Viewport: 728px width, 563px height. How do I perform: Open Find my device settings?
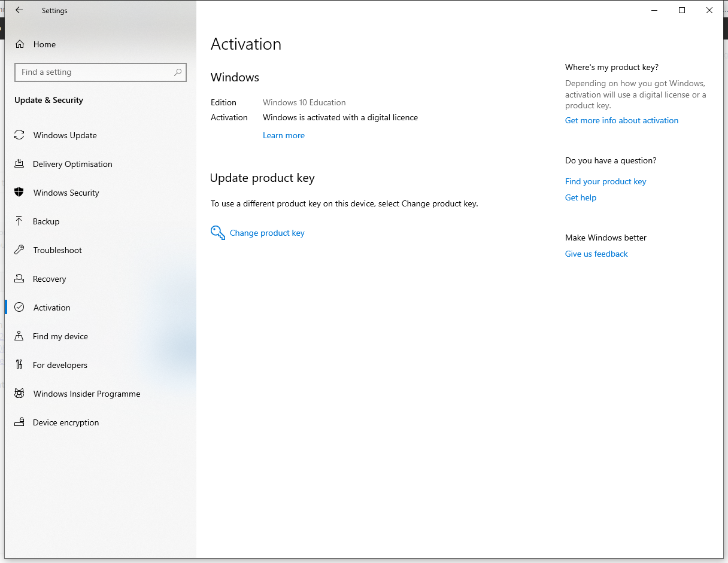tap(60, 336)
